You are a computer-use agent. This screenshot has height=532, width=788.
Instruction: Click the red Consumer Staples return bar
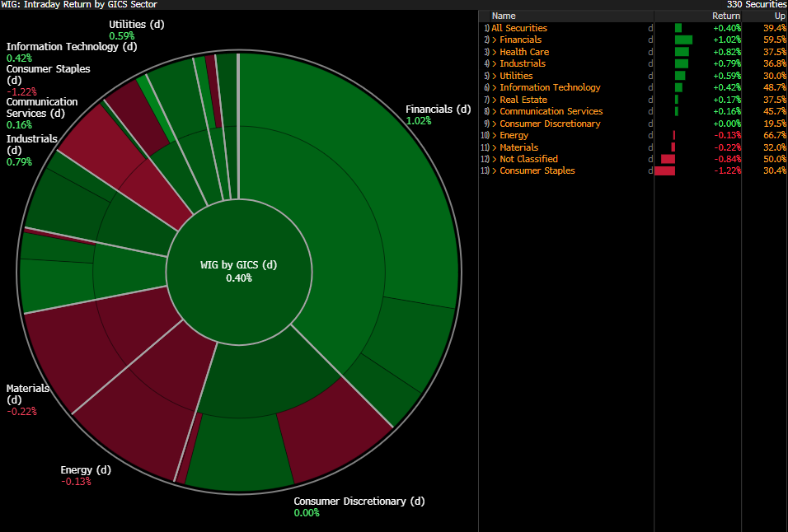pyautogui.click(x=665, y=170)
